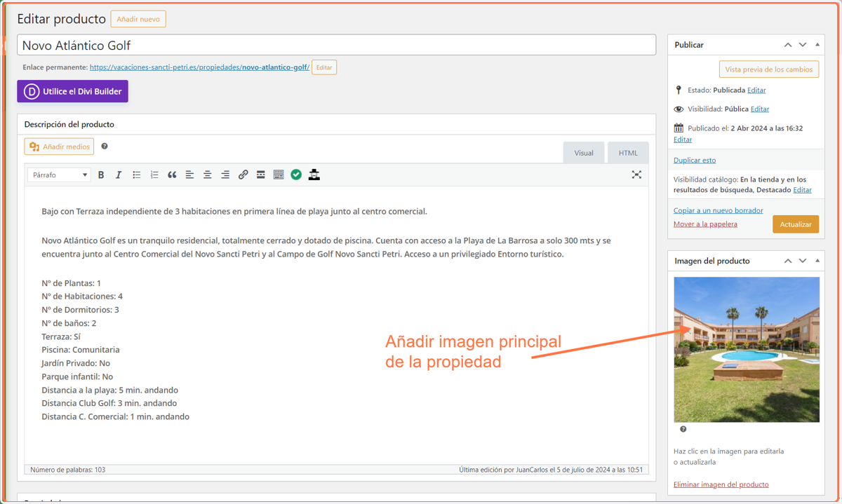This screenshot has height=504, width=842.
Task: Click the text 'Número de palabras: 103'
Action: tap(67, 470)
